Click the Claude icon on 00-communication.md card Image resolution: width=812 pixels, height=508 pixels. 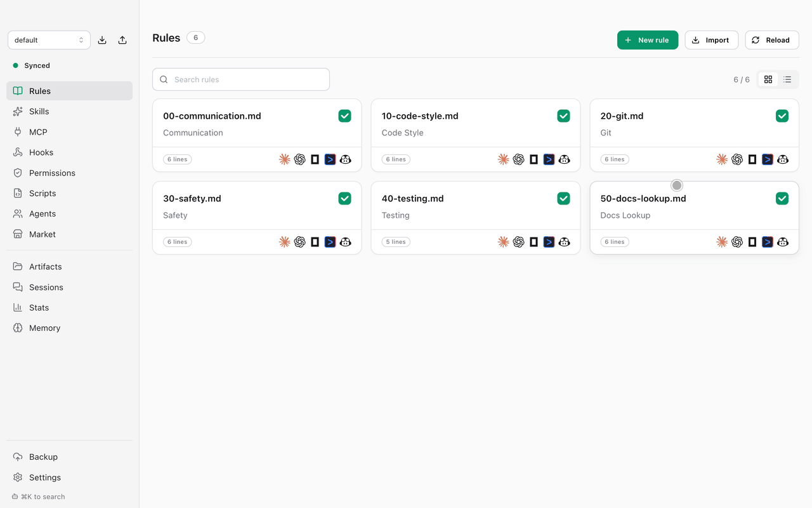tap(285, 159)
